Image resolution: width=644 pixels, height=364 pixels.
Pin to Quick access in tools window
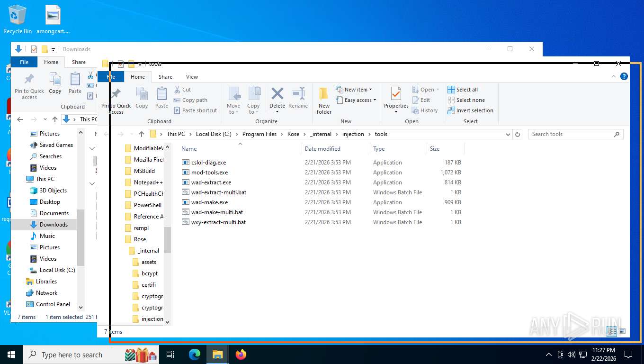[x=116, y=100]
